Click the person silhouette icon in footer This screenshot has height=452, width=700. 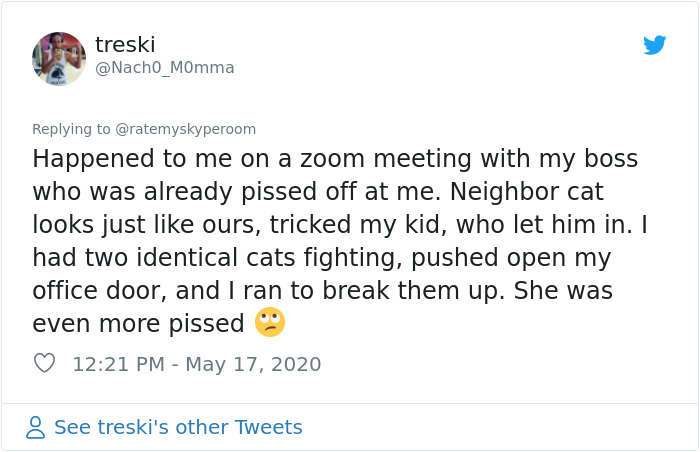click(35, 427)
